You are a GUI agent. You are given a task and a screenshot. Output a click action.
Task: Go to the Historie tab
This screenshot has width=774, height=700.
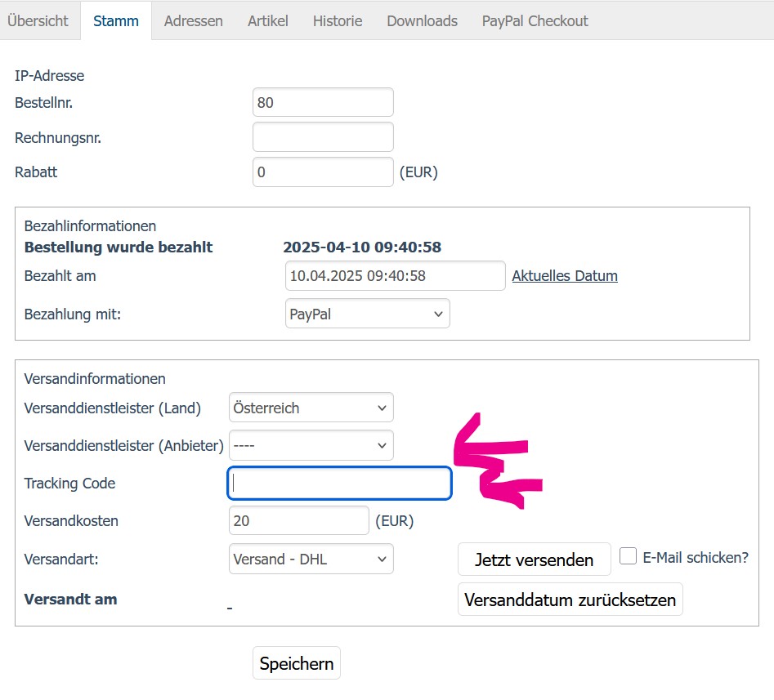[338, 21]
